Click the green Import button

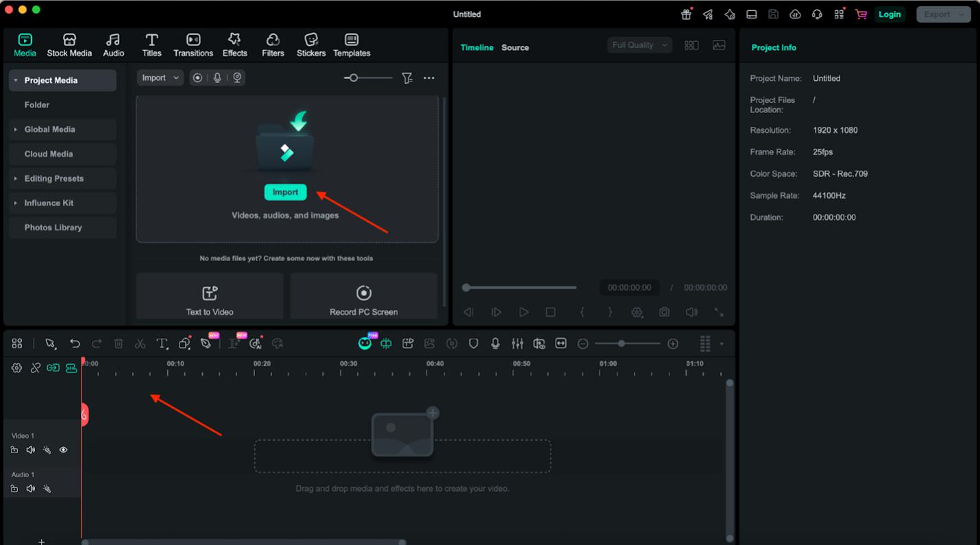[285, 192]
